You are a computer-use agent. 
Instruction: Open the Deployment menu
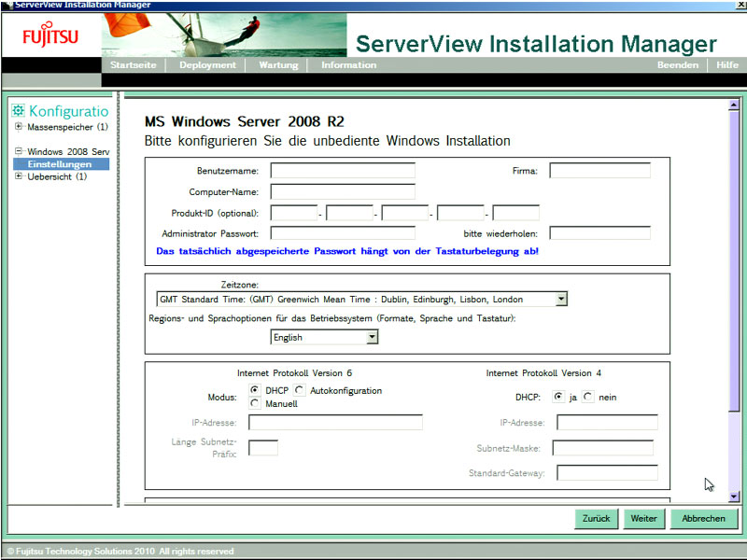coord(207,65)
